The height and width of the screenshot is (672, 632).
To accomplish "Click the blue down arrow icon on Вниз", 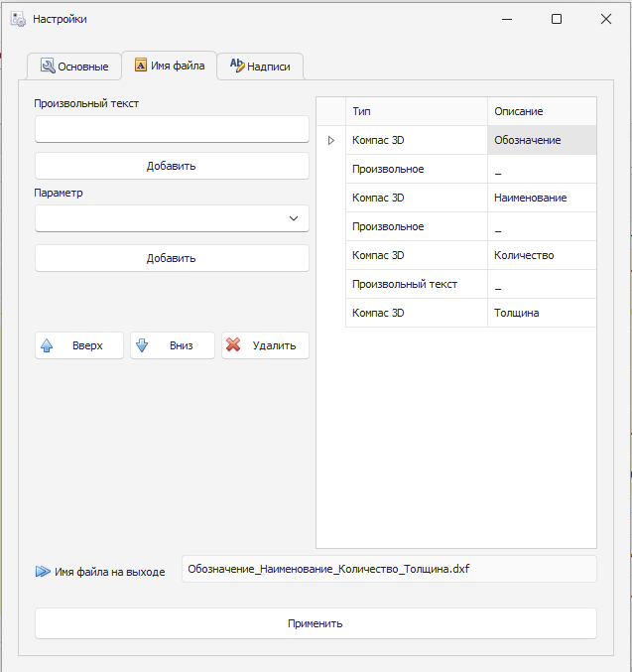I will pos(142,345).
